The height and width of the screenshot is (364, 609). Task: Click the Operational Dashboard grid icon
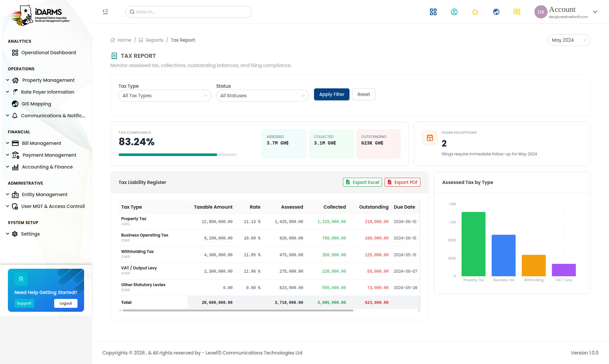coord(15,53)
